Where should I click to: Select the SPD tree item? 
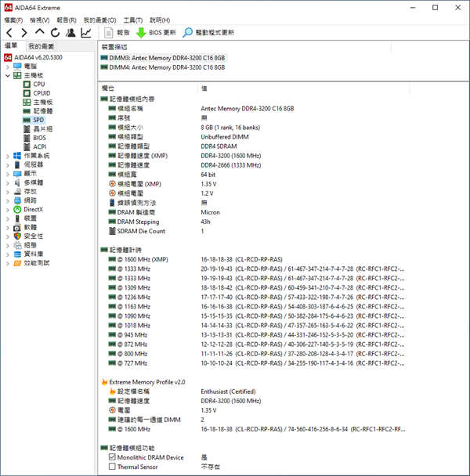(38, 120)
